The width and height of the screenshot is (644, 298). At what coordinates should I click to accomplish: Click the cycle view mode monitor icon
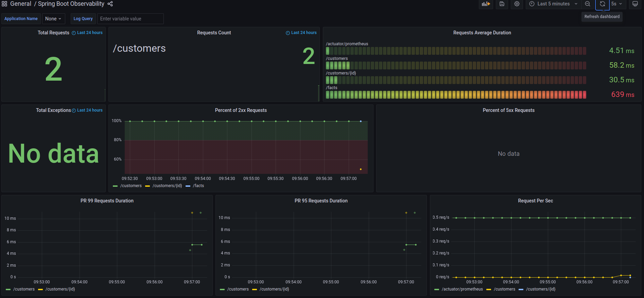point(634,4)
